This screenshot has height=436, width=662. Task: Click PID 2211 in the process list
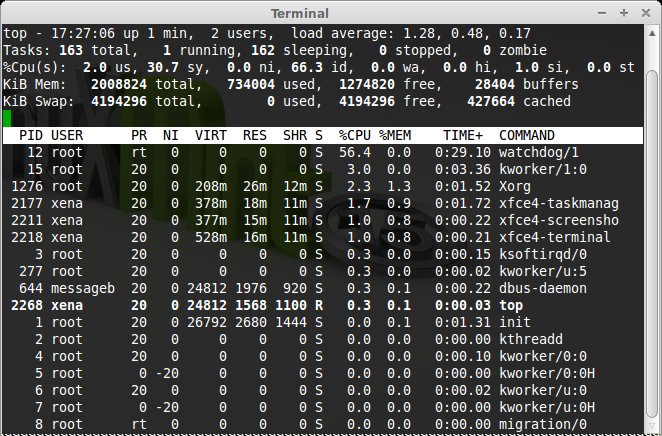(27, 220)
